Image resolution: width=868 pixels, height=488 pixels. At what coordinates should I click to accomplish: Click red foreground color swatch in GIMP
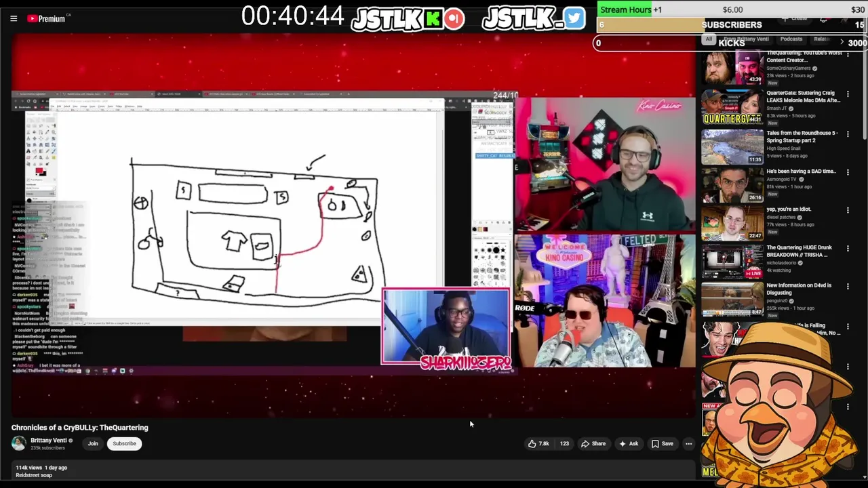point(39,171)
